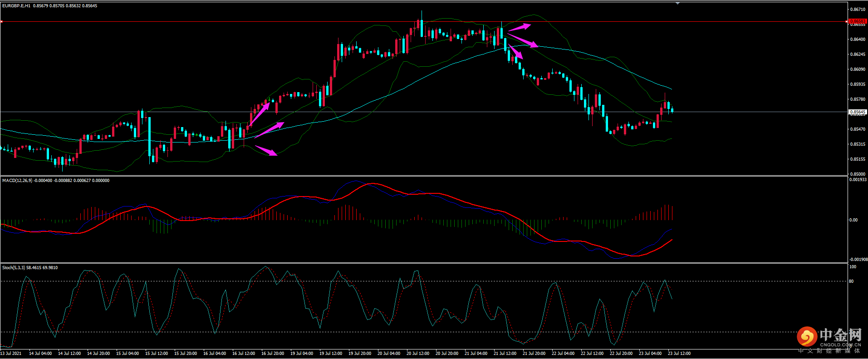Click the 14 Jul 04:00 time label

click(40, 354)
